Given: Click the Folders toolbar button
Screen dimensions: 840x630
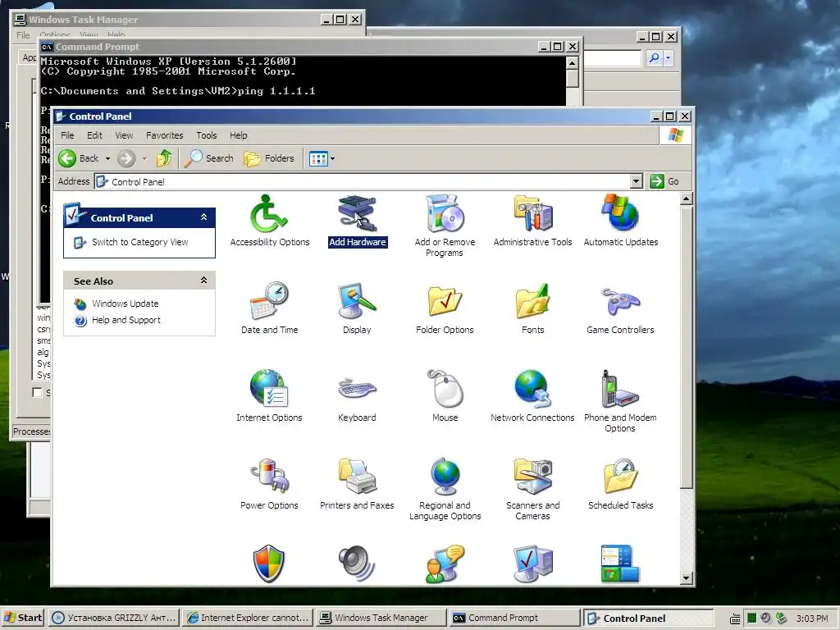Looking at the screenshot, I should coord(269,158).
